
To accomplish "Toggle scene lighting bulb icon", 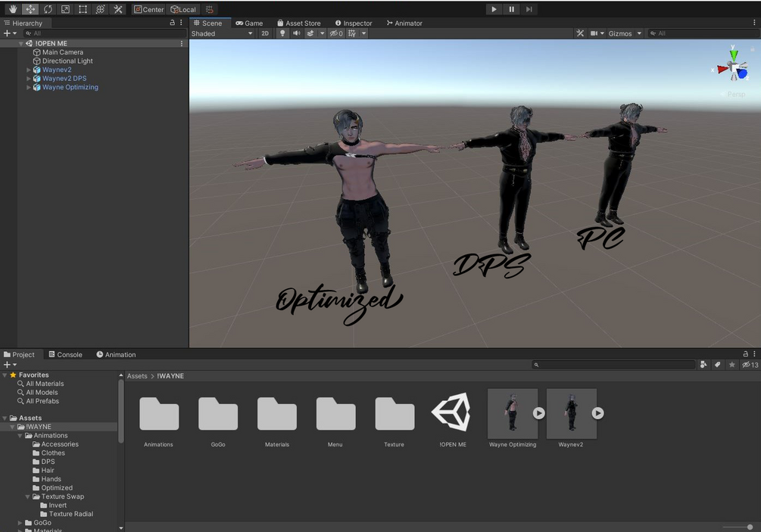I will click(282, 33).
